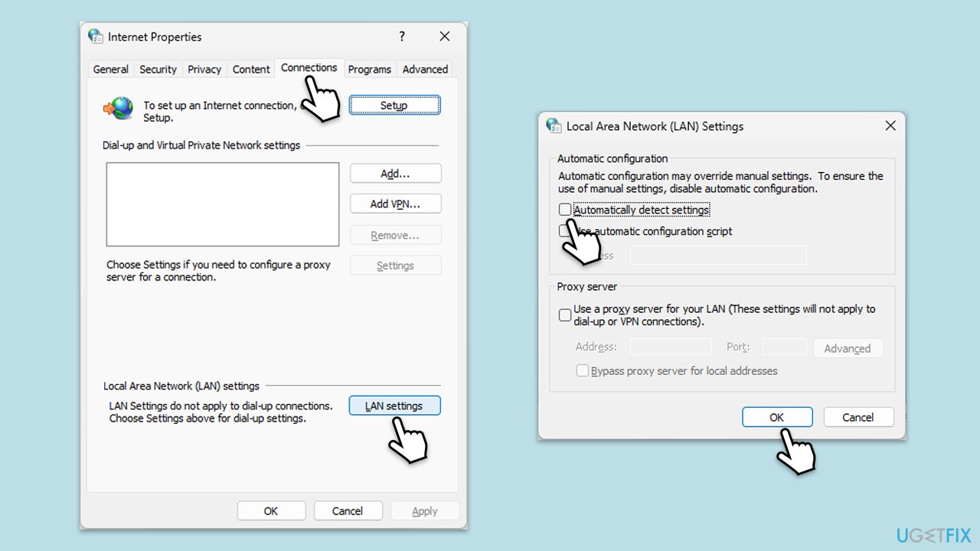Screen dimensions: 980x551
Task: Tick Use automatic configuration script checkbox
Action: click(x=565, y=231)
